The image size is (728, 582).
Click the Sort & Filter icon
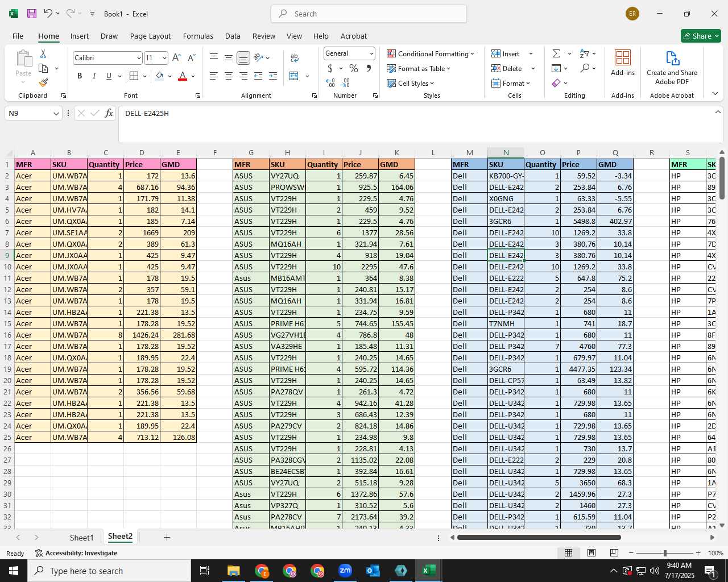[584, 53]
